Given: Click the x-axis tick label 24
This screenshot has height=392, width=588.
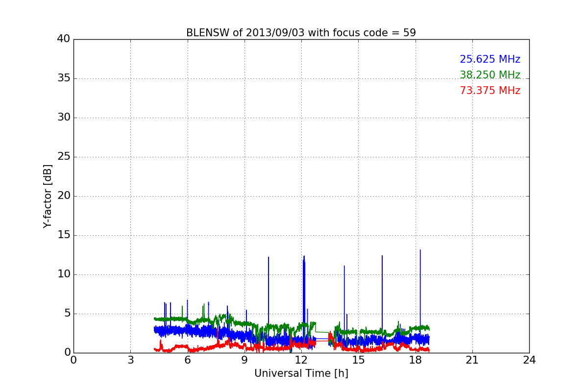Looking at the screenshot, I should pos(529,360).
